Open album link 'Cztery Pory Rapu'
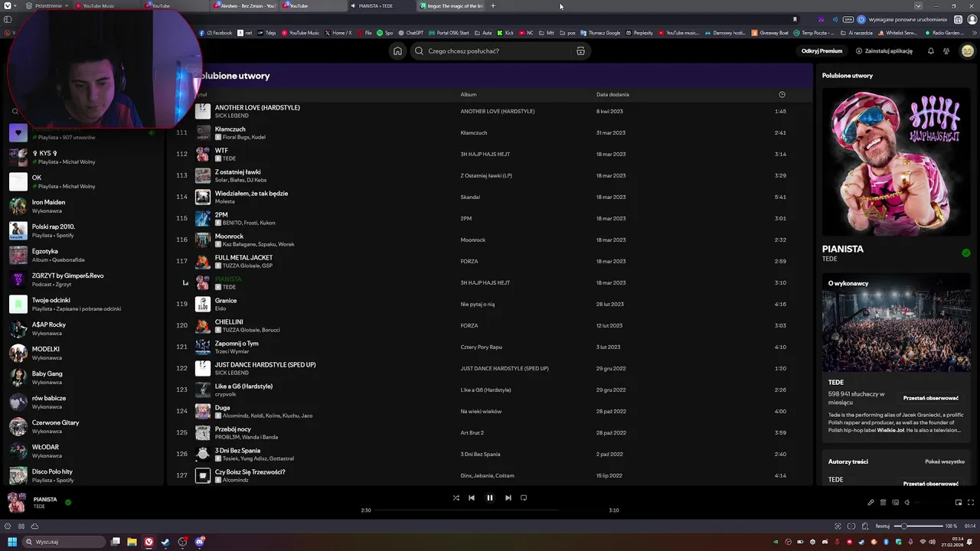 pos(481,347)
